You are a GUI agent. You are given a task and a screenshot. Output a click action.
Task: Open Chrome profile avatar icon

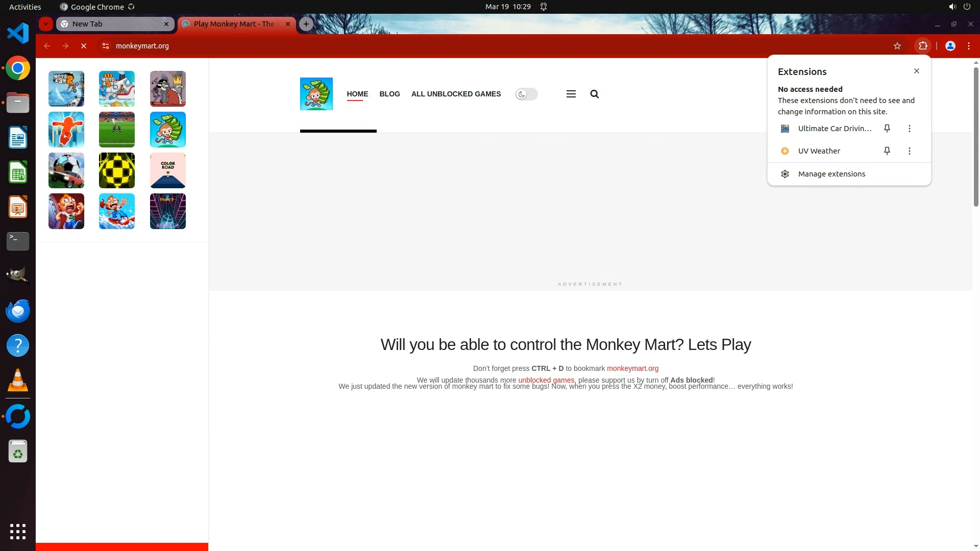[x=950, y=46]
